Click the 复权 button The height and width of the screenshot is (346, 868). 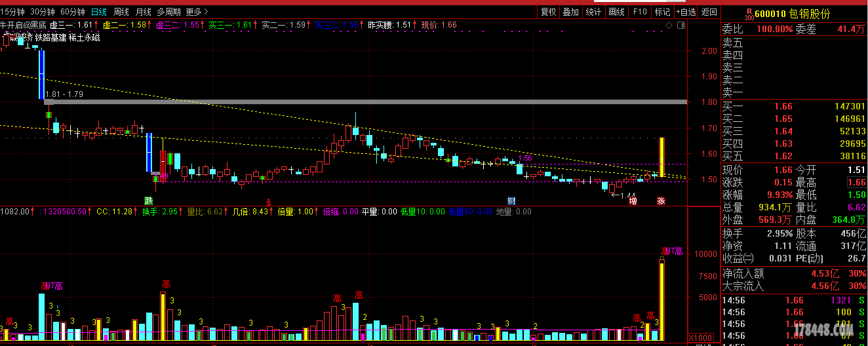548,12
